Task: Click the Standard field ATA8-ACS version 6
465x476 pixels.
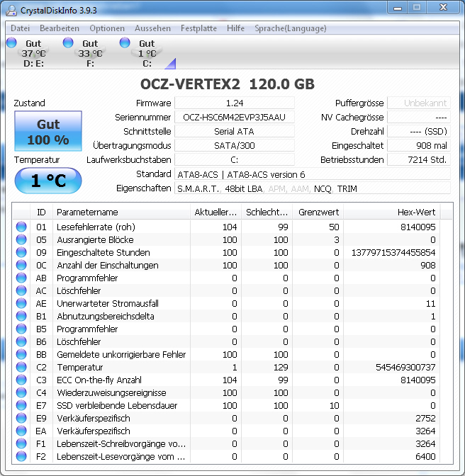Action: 312,174
